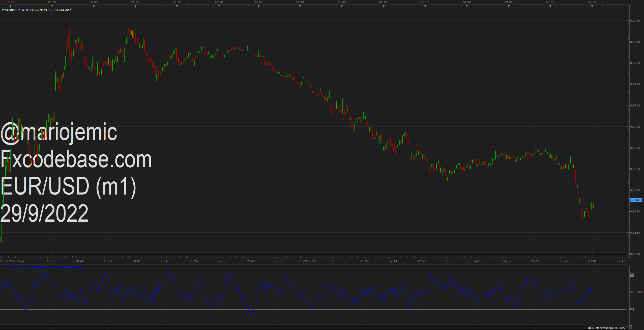
Task: Click the 0,9710 price axis label
Action: pos(635,105)
